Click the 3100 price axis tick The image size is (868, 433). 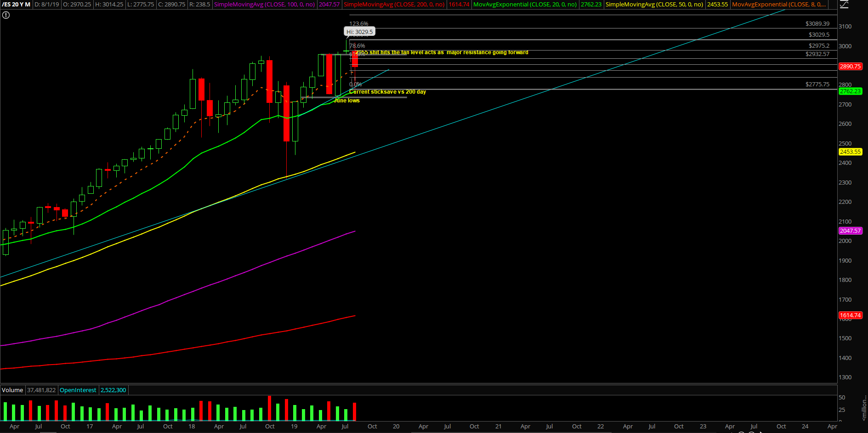845,26
